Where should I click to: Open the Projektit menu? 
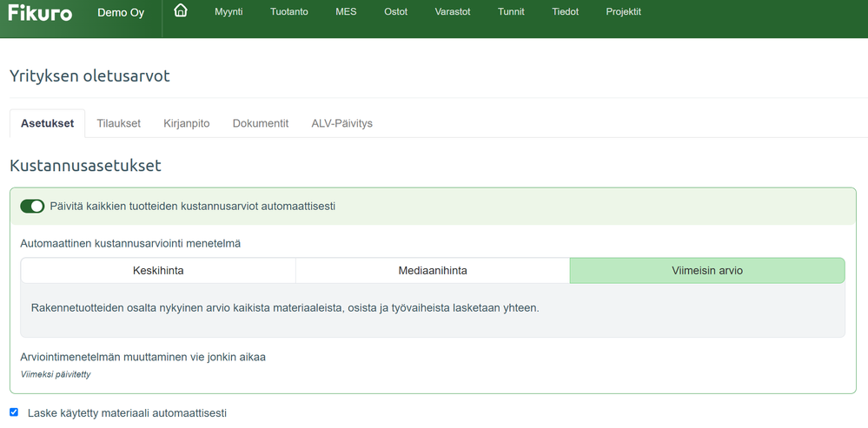[x=623, y=11]
